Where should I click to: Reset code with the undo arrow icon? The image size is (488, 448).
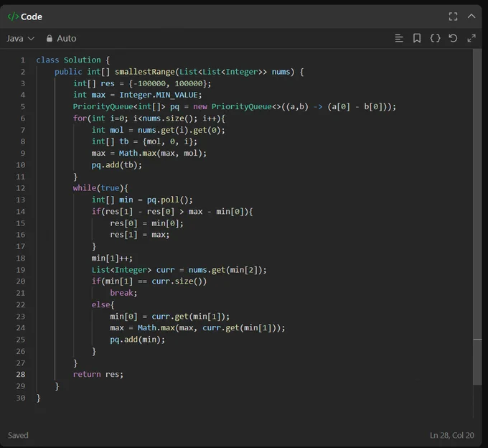(453, 38)
